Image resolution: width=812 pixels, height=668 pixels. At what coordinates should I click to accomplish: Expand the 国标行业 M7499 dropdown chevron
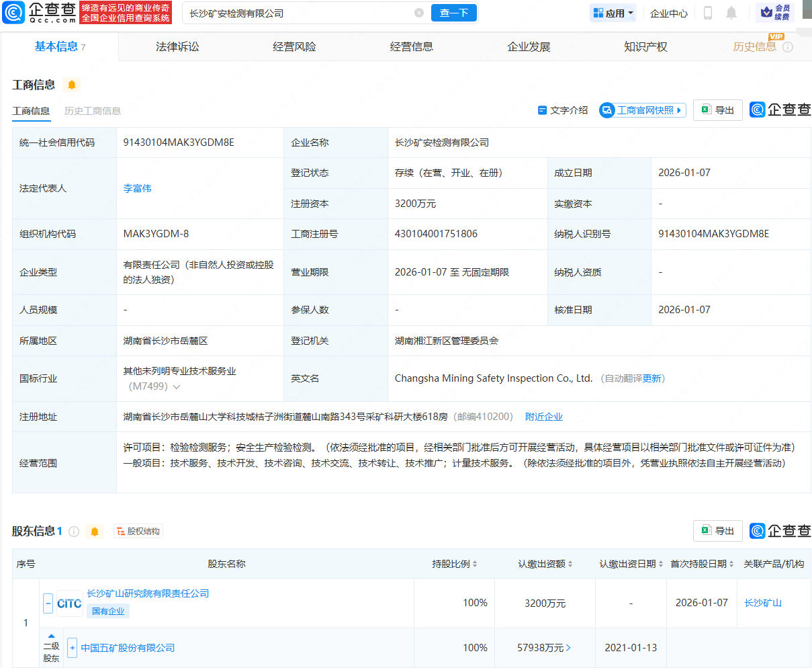[x=177, y=387]
